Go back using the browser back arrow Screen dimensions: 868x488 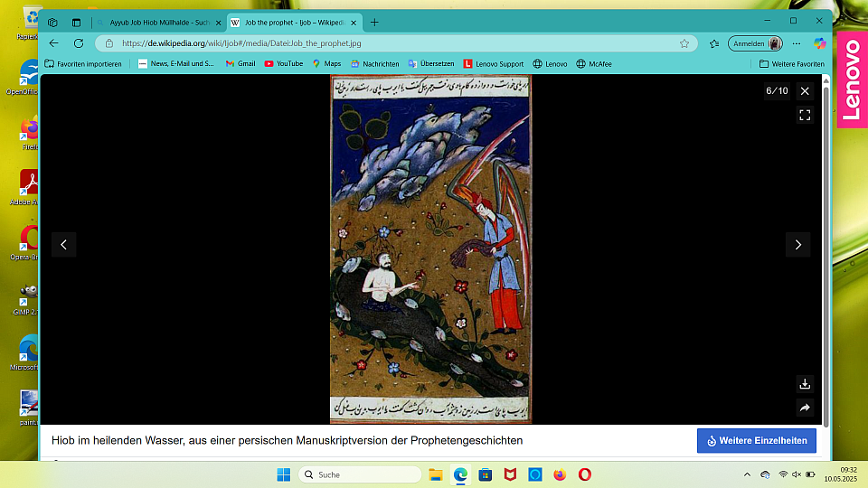[x=53, y=43]
